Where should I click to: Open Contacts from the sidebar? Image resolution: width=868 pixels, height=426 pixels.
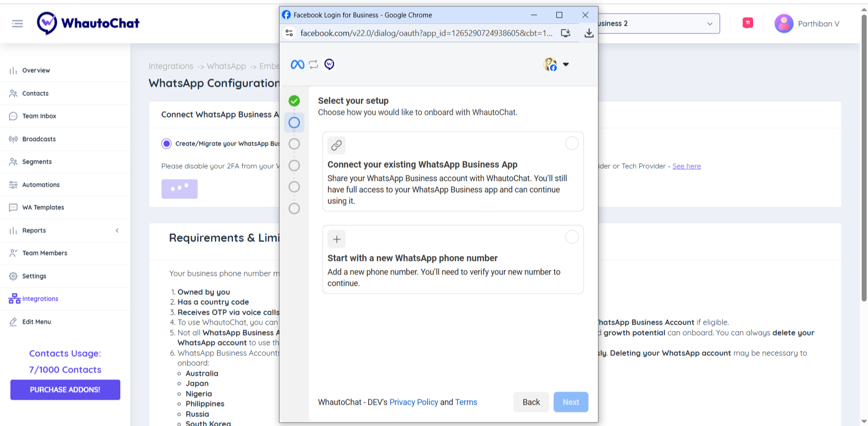pyautogui.click(x=35, y=94)
